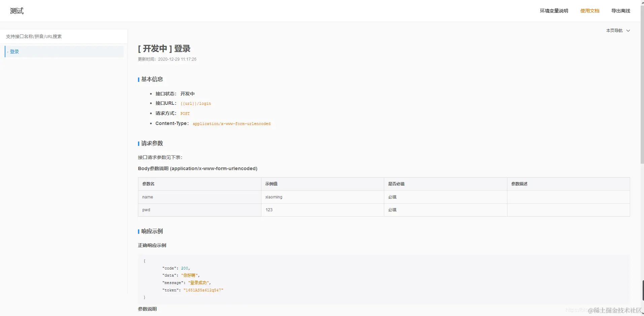The height and width of the screenshot is (316, 644).
Task: Click the 参数说明 label below the response
Action: 147,309
